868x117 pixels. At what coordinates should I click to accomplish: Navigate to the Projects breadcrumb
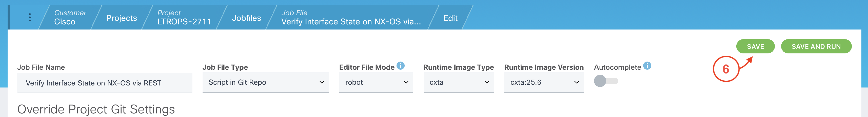tap(122, 18)
